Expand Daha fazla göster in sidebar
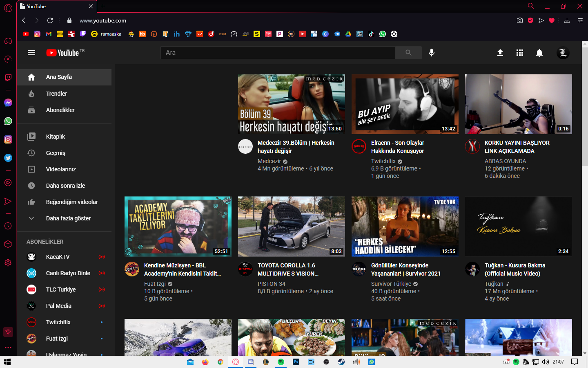Image resolution: width=588 pixels, height=368 pixels. coord(64,218)
